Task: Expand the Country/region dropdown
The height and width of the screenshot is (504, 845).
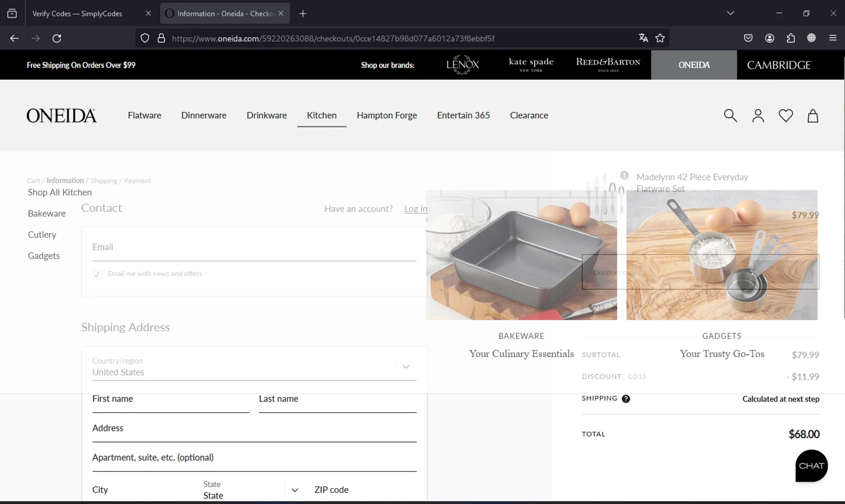Action: (406, 367)
